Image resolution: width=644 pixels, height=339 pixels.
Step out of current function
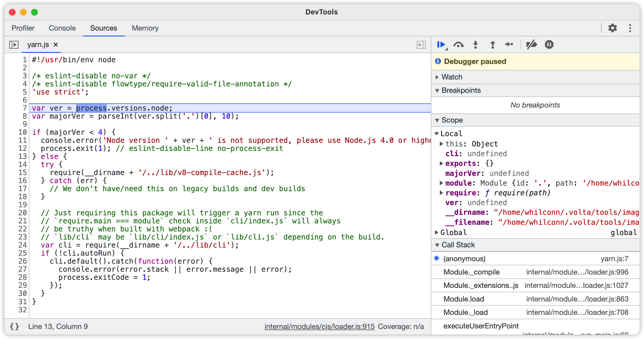pos(493,44)
